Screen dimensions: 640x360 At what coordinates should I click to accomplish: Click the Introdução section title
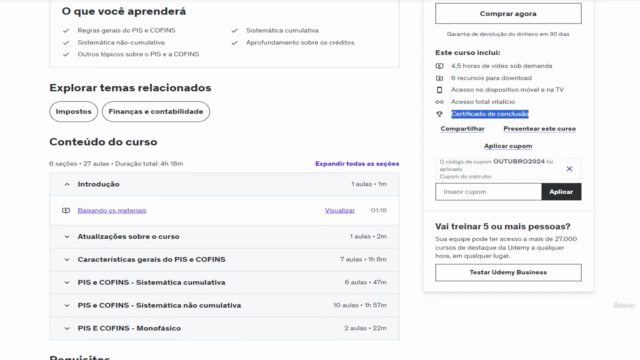(98, 184)
